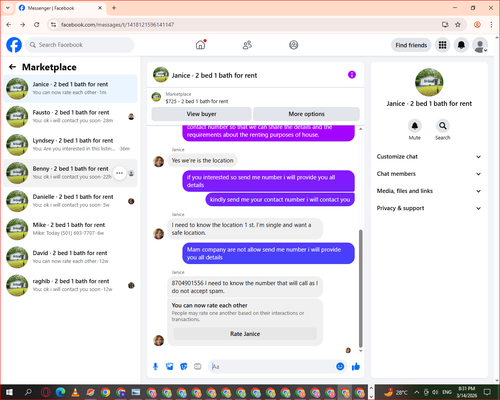This screenshot has width=500, height=400.
Task: Open the tab search dropdown arrow
Action: (8, 8)
